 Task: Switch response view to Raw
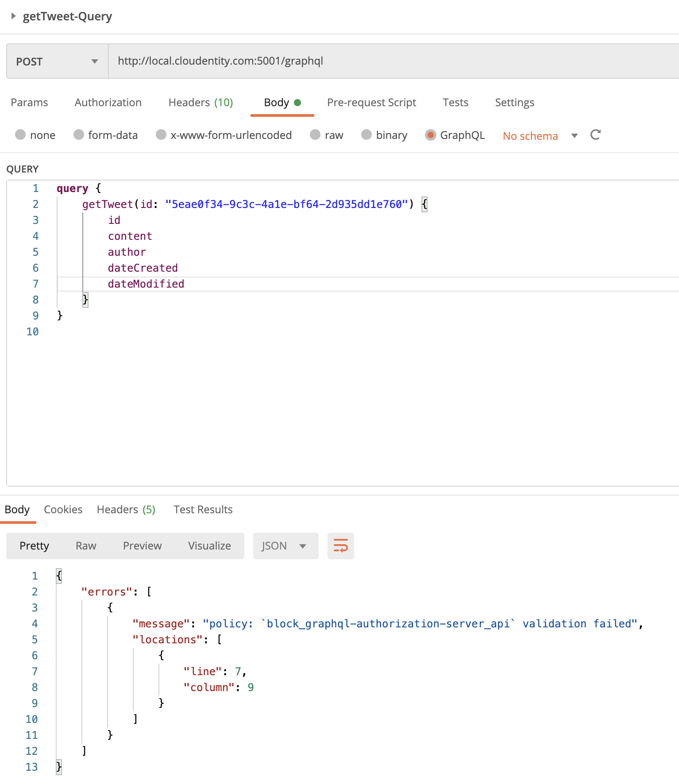click(x=86, y=546)
